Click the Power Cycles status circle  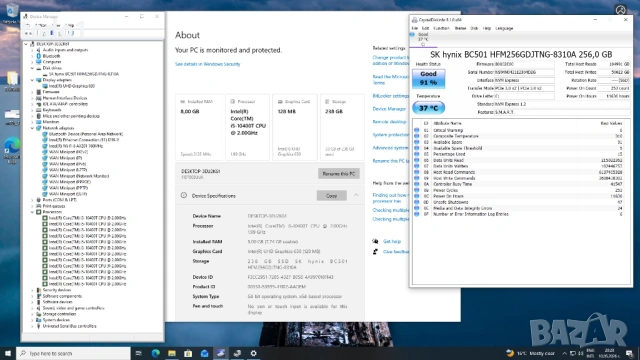(417, 190)
